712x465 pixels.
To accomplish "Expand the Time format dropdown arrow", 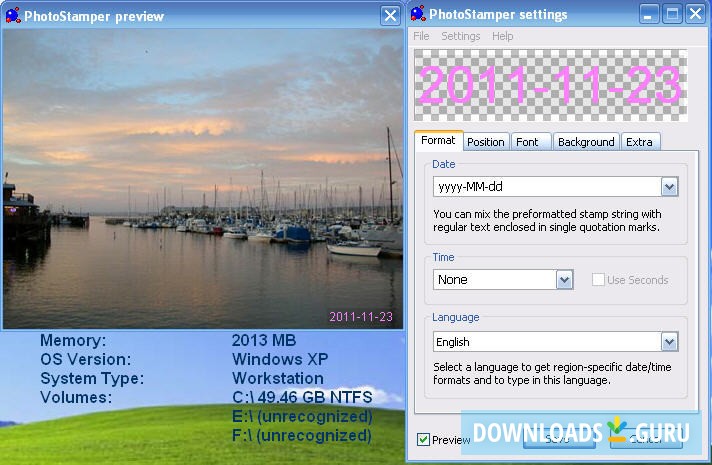I will 564,280.
